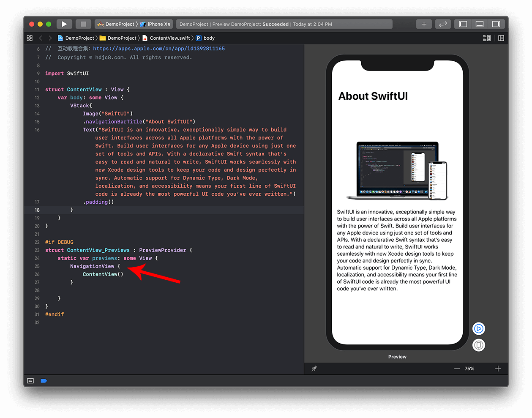Open the body symbol breadcrumb menu
Image resolution: width=532 pixels, height=418 pixels.
[x=205, y=38]
